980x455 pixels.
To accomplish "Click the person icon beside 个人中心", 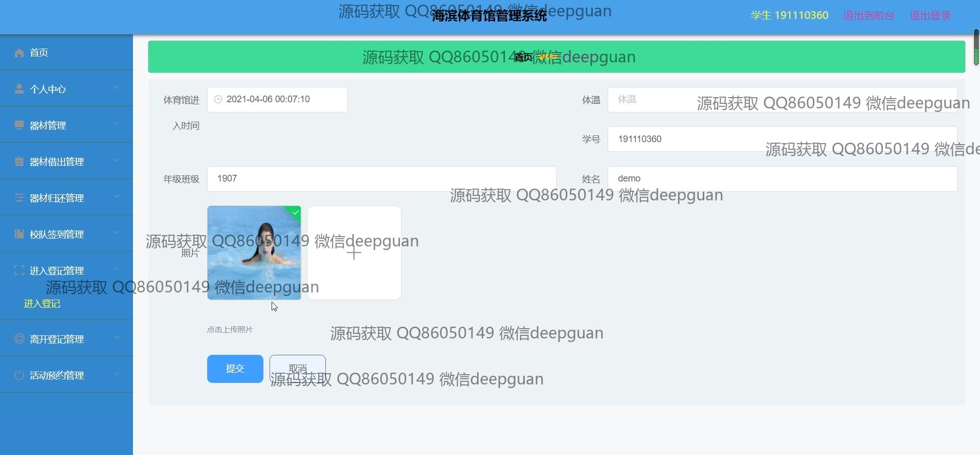I will click(x=19, y=89).
